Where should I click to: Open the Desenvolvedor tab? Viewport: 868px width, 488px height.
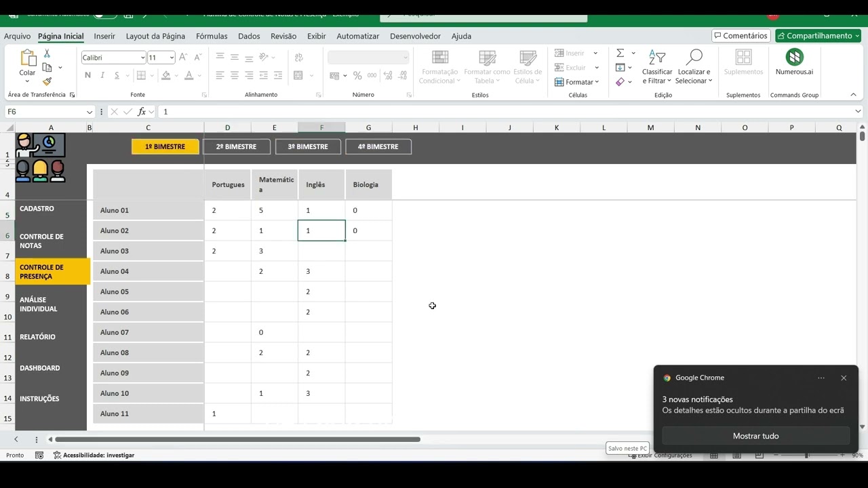415,36
